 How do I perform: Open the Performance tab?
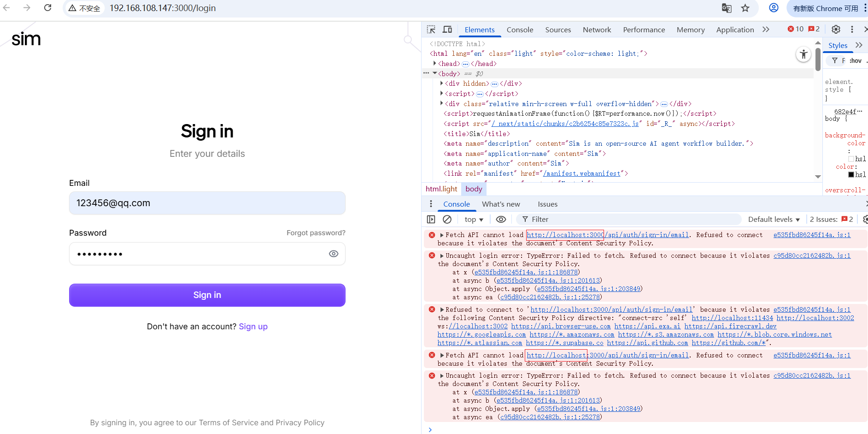(x=644, y=30)
